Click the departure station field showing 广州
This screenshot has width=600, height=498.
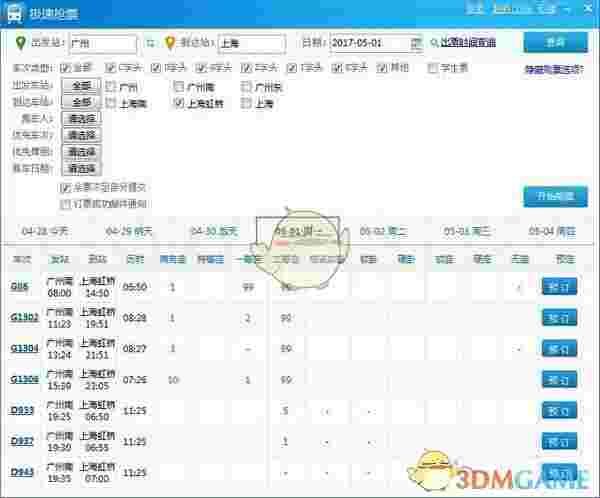103,43
